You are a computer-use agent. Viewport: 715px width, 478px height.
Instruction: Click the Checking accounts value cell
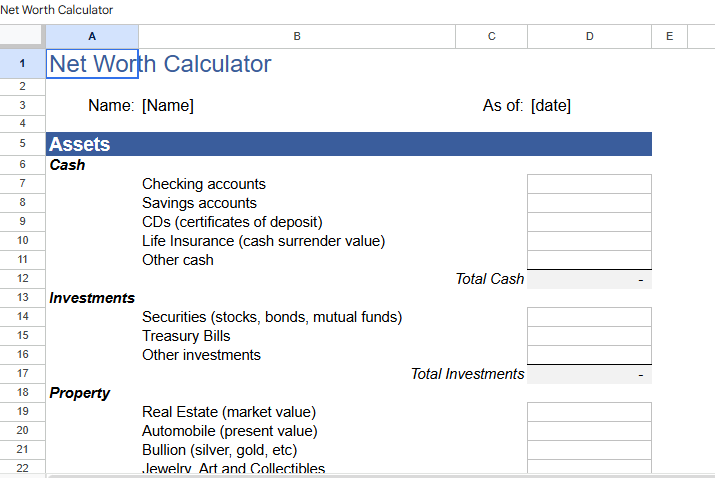click(x=590, y=184)
